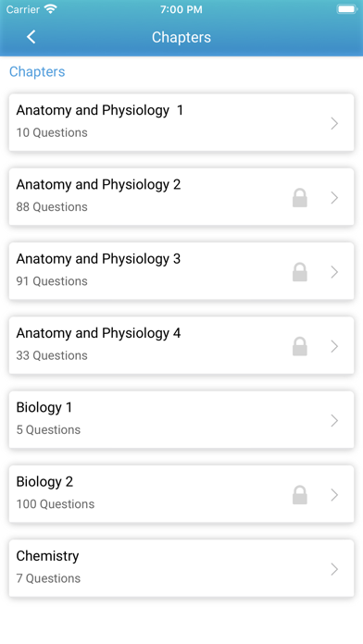Open Chemistry chapter chevron arrow
Image resolution: width=363 pixels, height=644 pixels.
click(x=334, y=569)
